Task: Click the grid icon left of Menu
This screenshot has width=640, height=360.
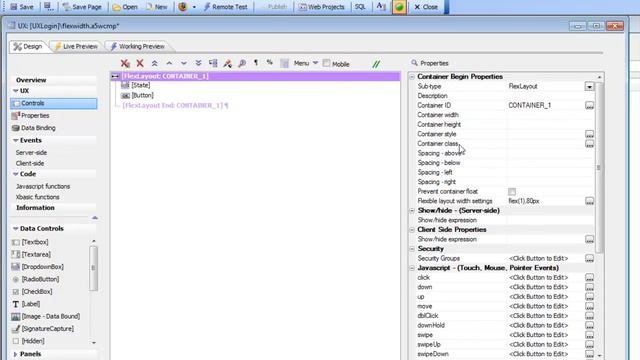Action: [284, 63]
